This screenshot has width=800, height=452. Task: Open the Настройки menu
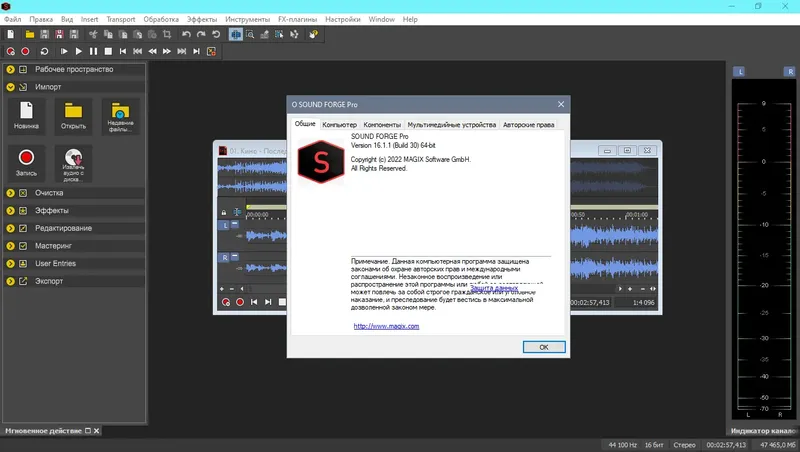tap(343, 19)
